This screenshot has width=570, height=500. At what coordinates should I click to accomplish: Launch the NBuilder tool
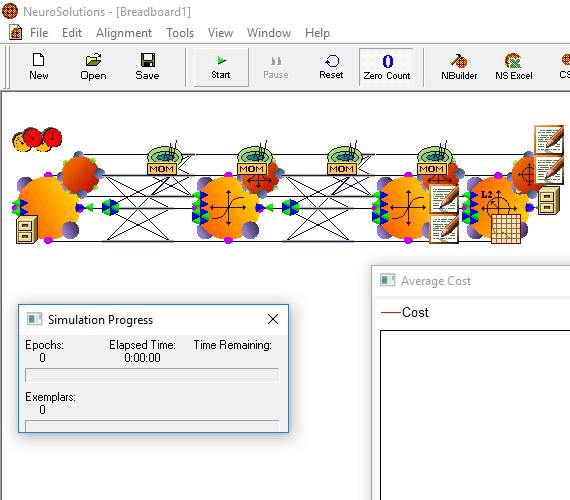(x=459, y=67)
